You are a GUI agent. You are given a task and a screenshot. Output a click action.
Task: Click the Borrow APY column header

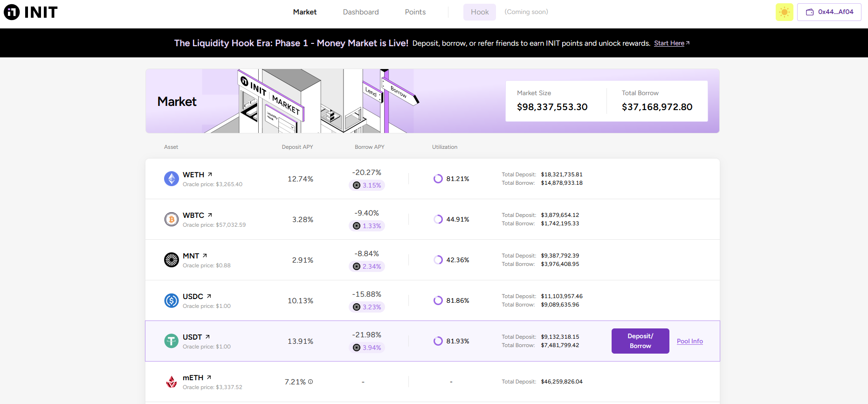[370, 147]
